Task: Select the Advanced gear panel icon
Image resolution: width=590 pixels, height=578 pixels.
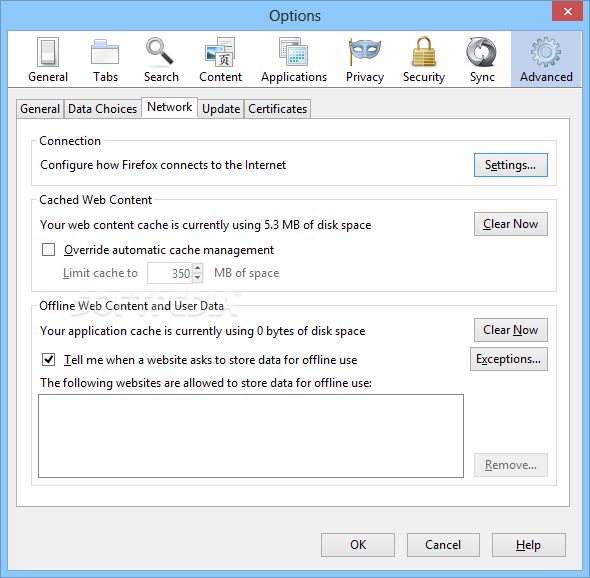Action: 546,60
